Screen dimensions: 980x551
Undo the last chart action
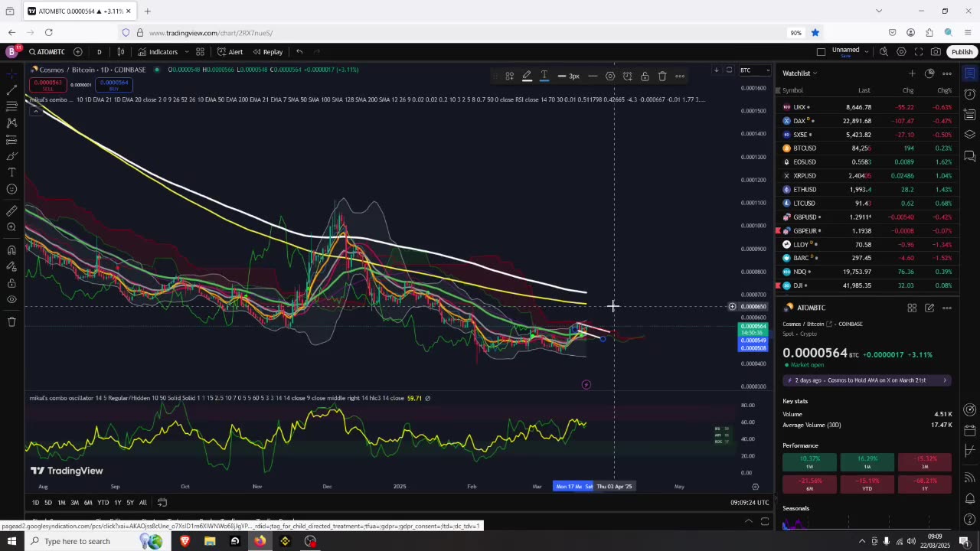coord(299,52)
